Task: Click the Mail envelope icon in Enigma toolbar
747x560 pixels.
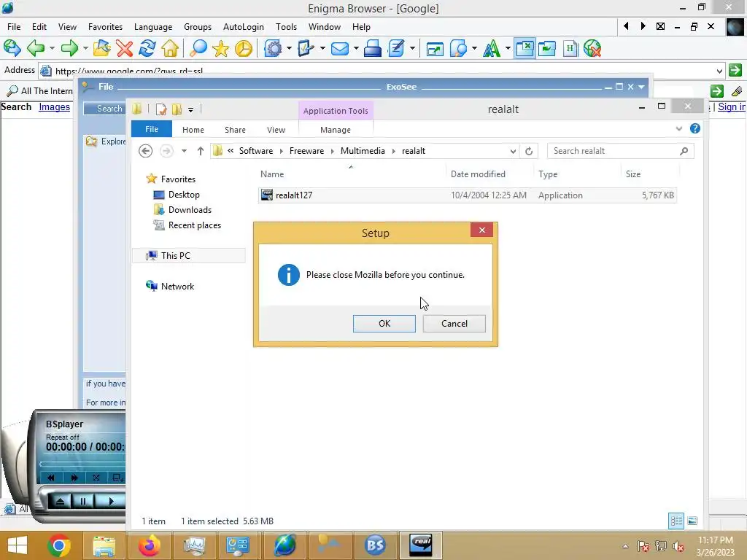Action: pos(340,48)
